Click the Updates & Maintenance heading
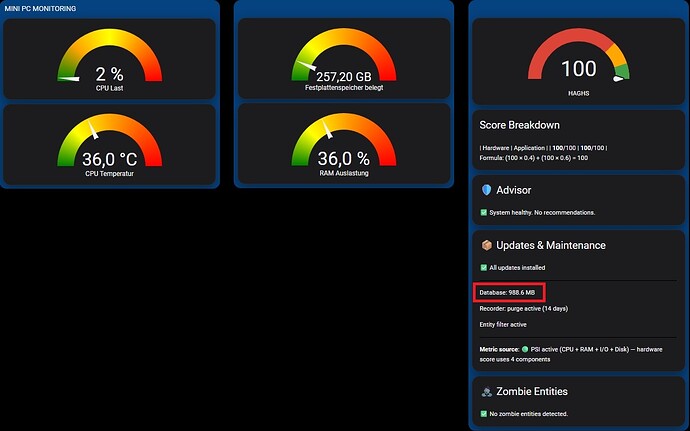The height and width of the screenshot is (431, 690). click(x=551, y=245)
